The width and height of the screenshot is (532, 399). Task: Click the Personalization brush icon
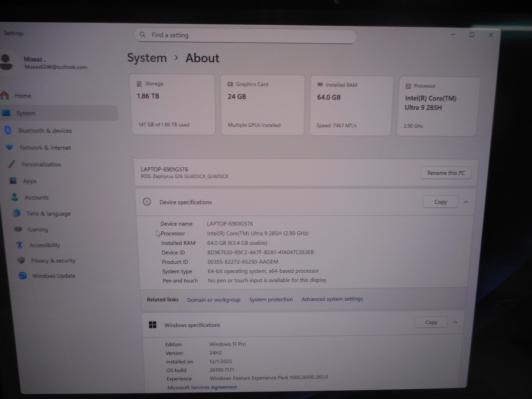click(12, 164)
